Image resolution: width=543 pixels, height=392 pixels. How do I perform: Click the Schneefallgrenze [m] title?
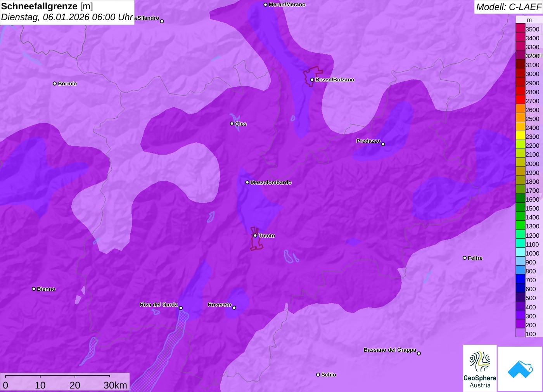(x=47, y=6)
